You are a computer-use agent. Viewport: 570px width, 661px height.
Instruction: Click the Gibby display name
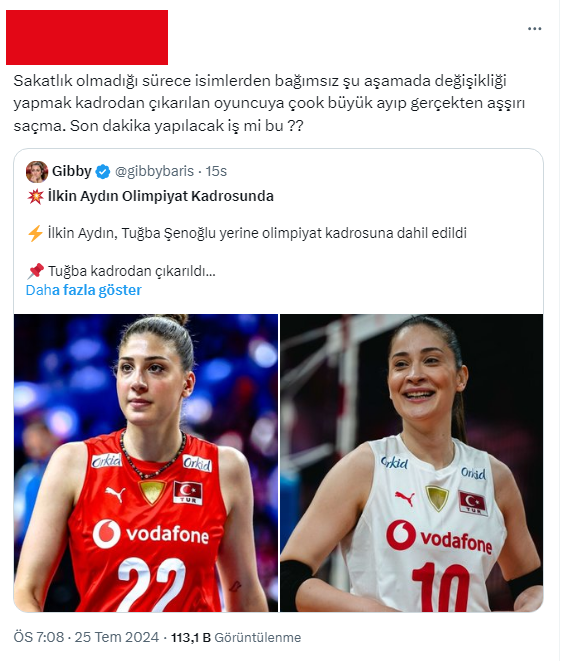click(72, 171)
